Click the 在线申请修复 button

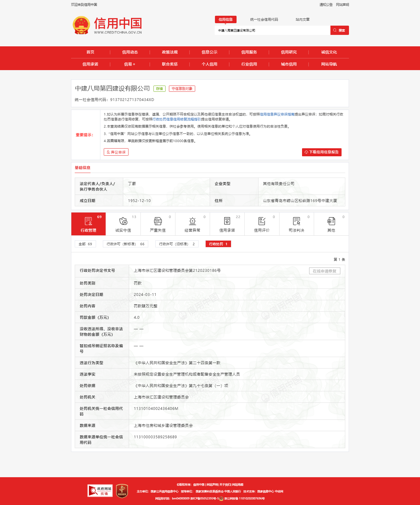(x=325, y=271)
